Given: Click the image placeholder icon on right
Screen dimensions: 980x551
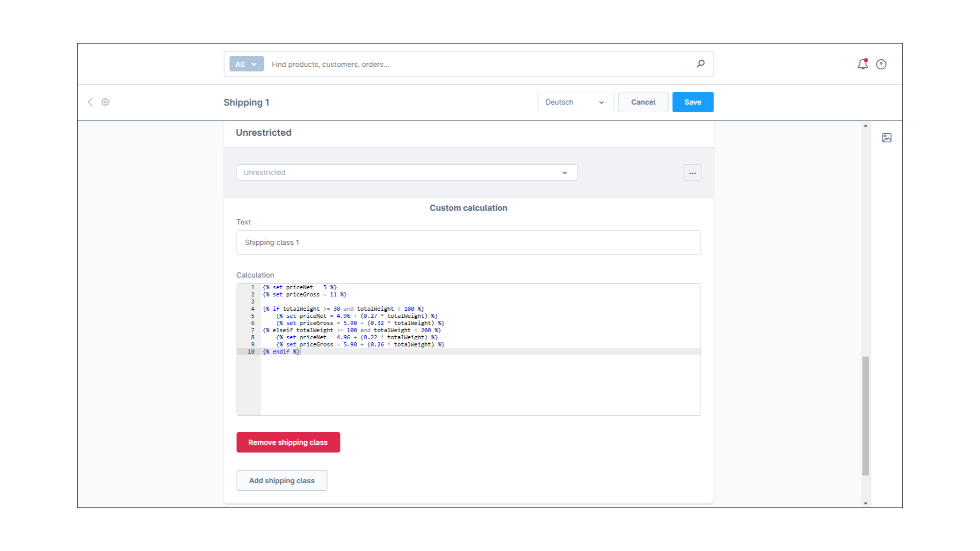Looking at the screenshot, I should point(887,138).
